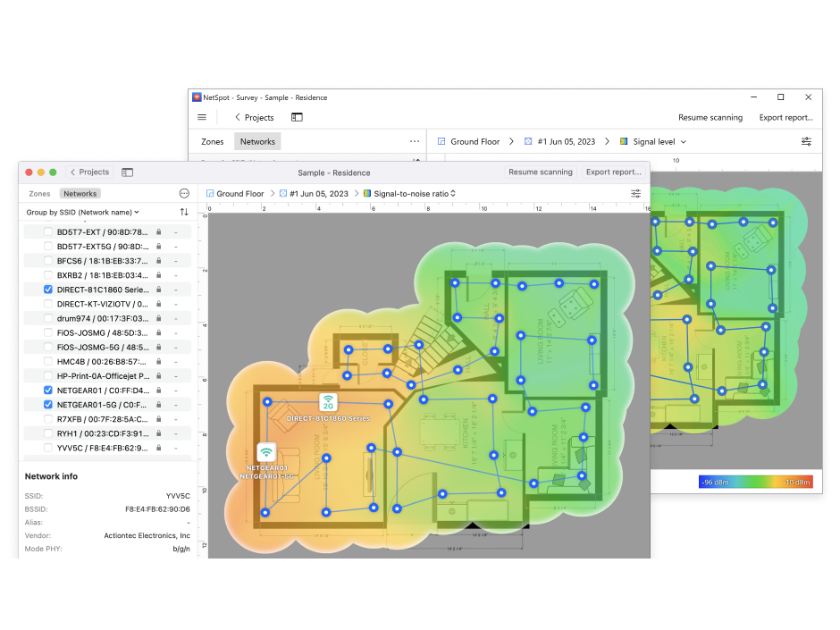Toggle sidebar icon in Mac window toolbar
This screenshot has width=840, height=630.
click(127, 172)
